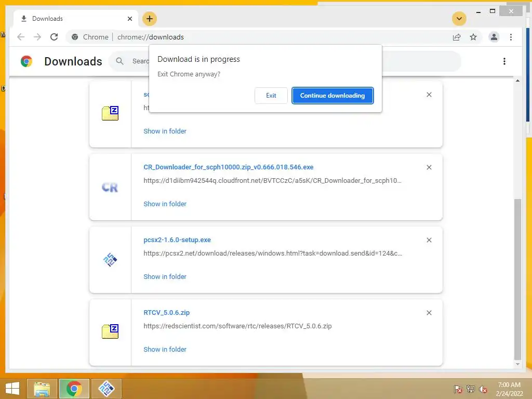Remove CR_Downloader entry from the list
Image resolution: width=532 pixels, height=399 pixels.
[x=429, y=167]
